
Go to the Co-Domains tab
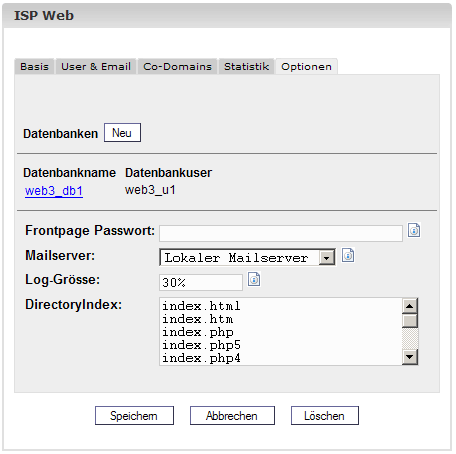point(177,66)
